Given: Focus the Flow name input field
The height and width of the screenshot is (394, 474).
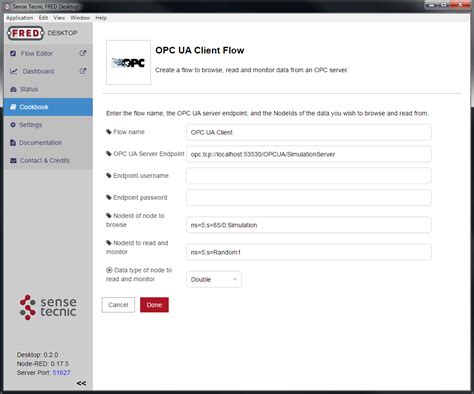Looking at the screenshot, I should [309, 132].
